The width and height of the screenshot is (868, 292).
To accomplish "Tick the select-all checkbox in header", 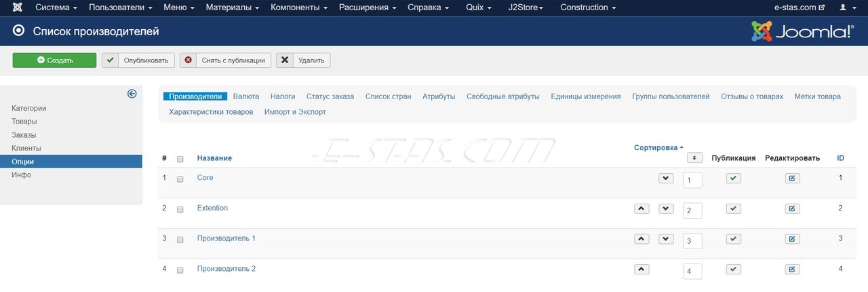I will tap(180, 159).
